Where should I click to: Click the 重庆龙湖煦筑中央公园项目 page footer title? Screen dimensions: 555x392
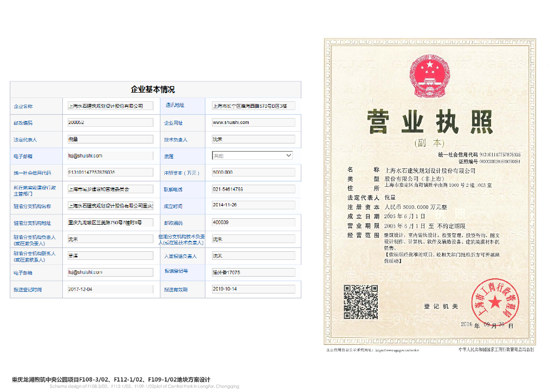pos(111,380)
